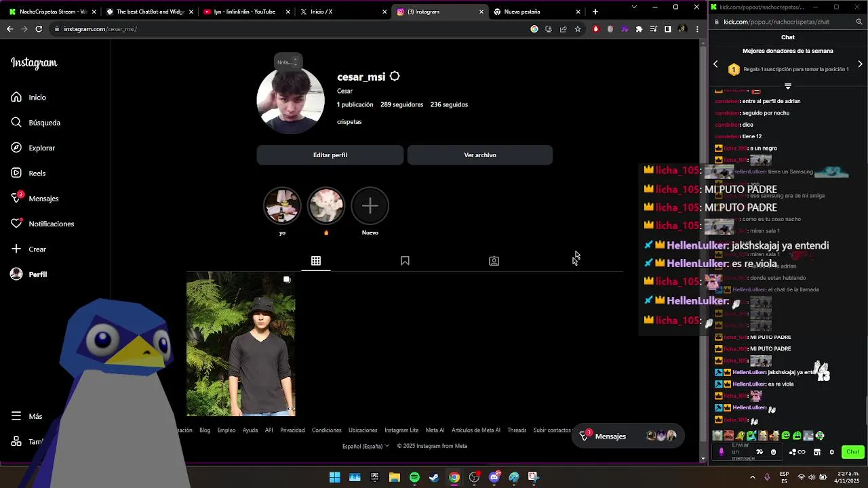Viewport: 868px width, 488px height.
Task: Open Mensajes in Instagram sidebar
Action: [35, 199]
